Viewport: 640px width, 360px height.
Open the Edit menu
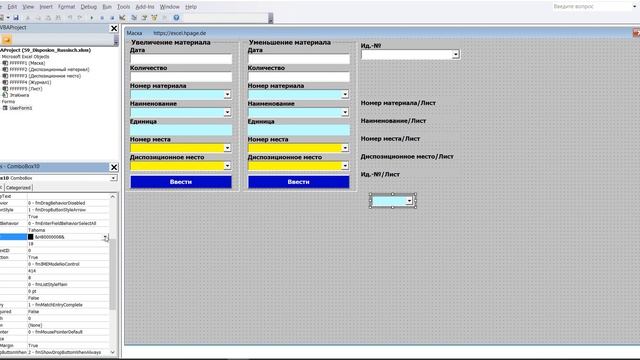pos(12,7)
